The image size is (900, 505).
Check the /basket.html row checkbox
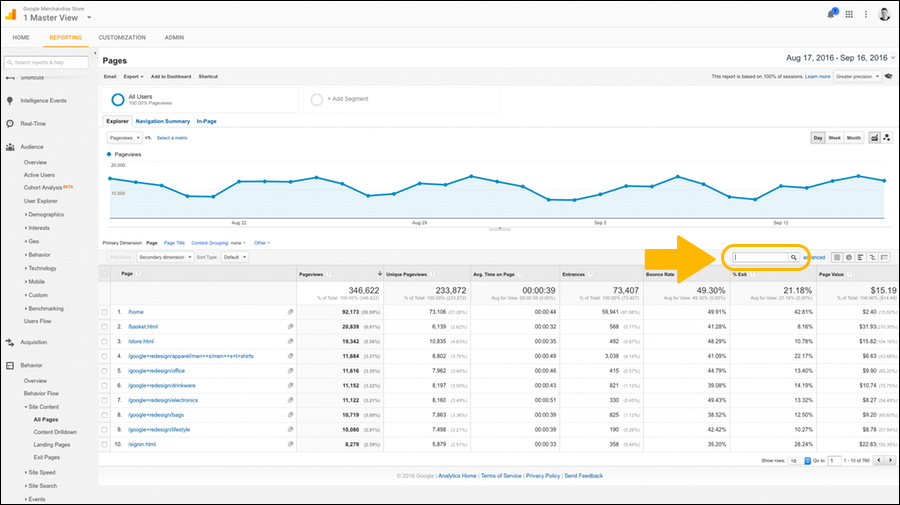pyautogui.click(x=104, y=327)
